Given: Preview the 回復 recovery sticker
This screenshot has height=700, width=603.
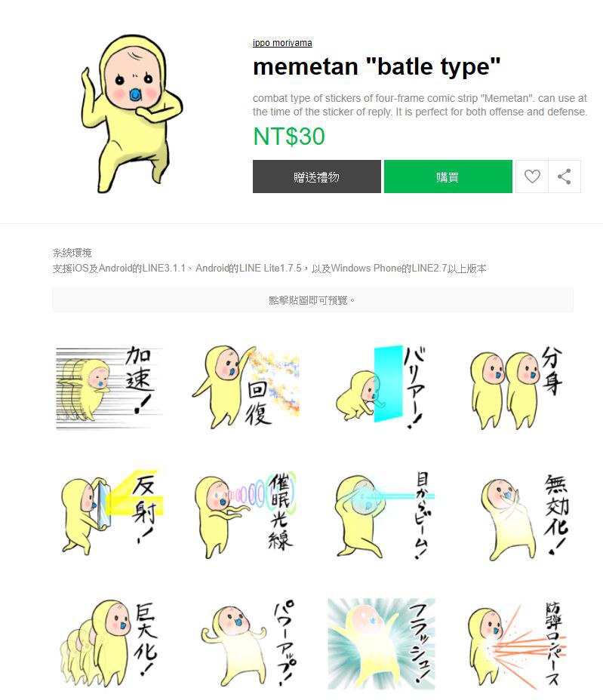Looking at the screenshot, I should click(x=246, y=388).
